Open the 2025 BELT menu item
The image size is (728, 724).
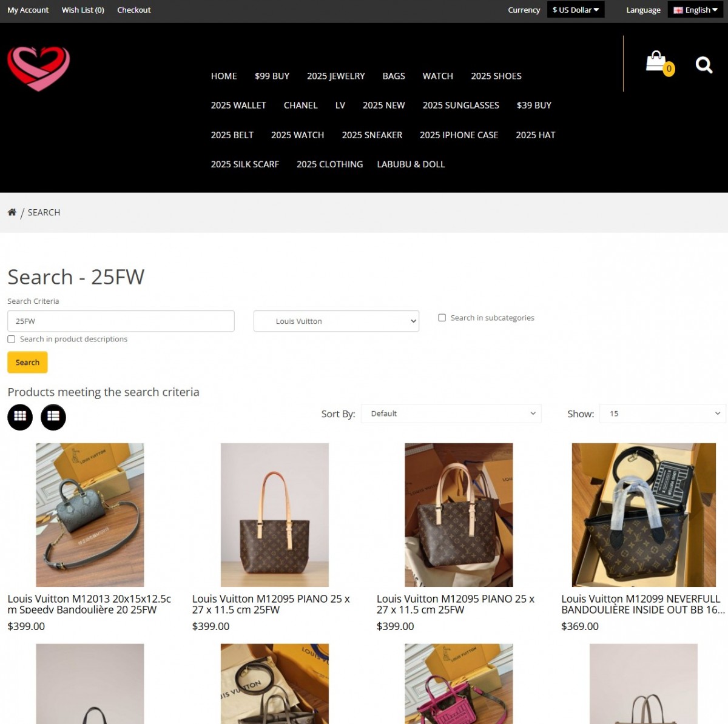click(x=232, y=135)
